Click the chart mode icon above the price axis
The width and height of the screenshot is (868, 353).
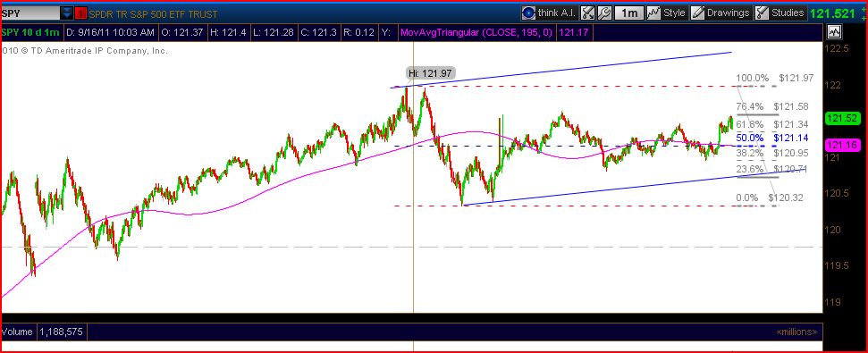(834, 33)
